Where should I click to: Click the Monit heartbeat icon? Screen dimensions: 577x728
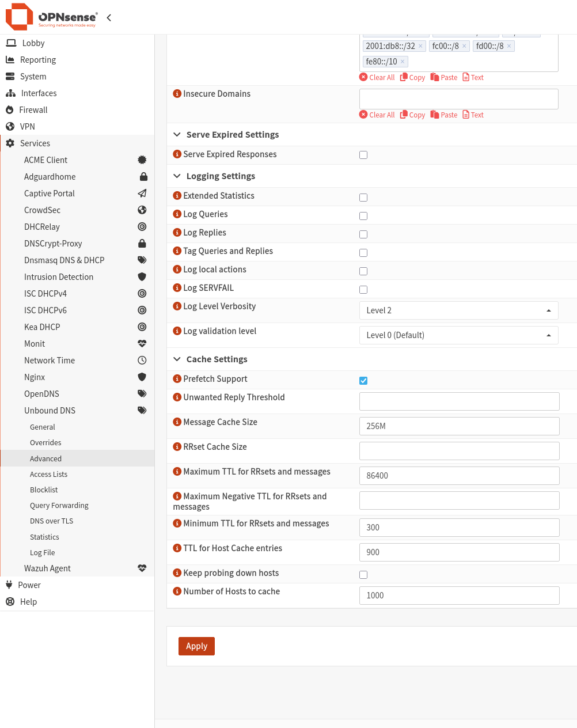point(142,344)
